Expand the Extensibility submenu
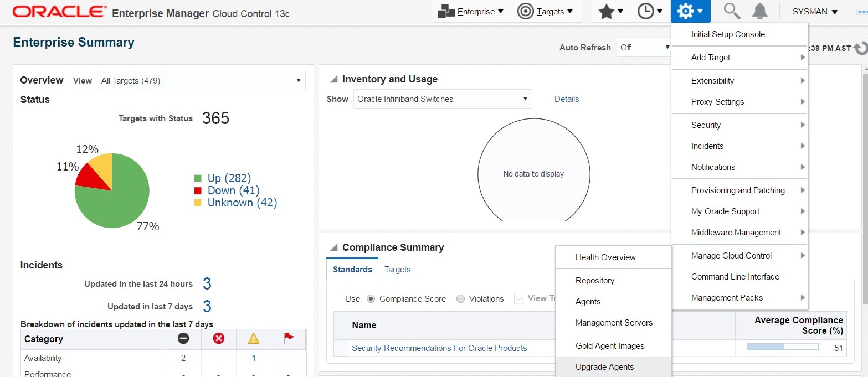Screen dimensions: 868x377 point(739,81)
